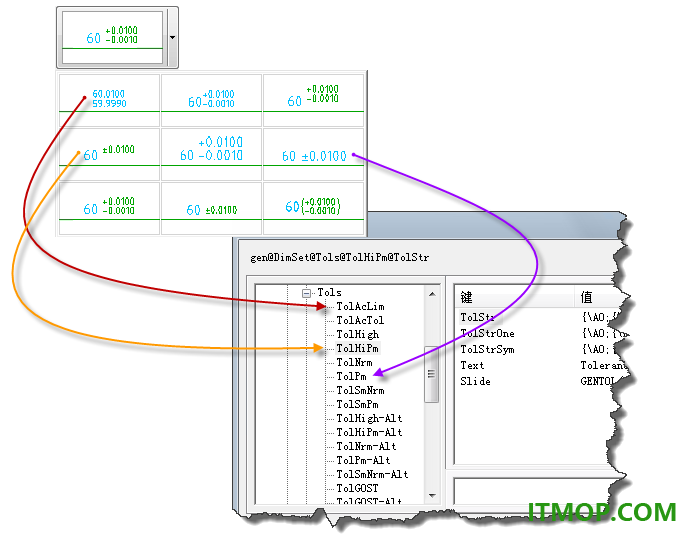The width and height of the screenshot is (686, 535).
Task: Collapse the Tols tree node
Action: [x=307, y=293]
